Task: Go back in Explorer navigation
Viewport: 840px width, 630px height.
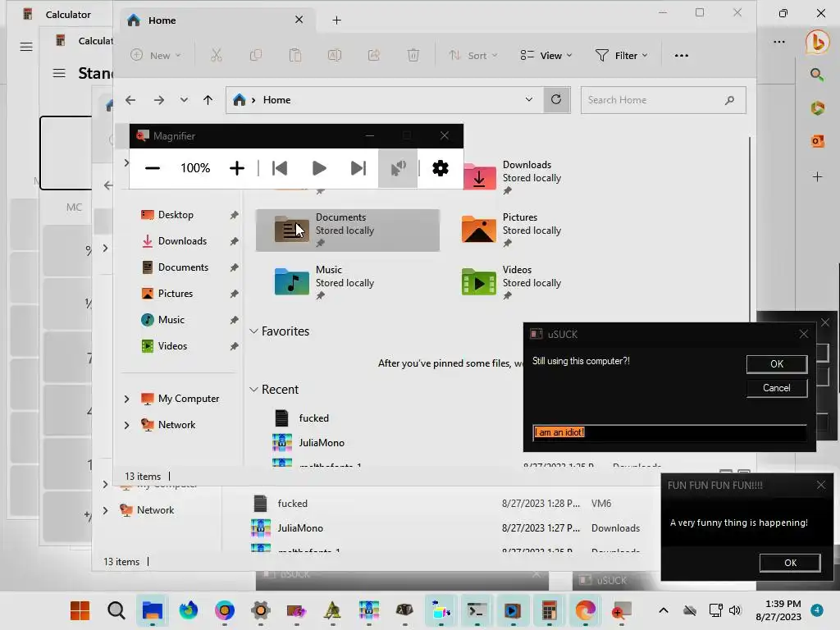Action: (x=130, y=100)
